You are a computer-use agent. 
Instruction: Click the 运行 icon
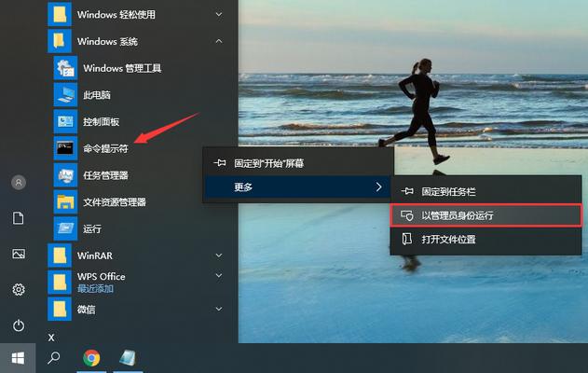coord(65,228)
